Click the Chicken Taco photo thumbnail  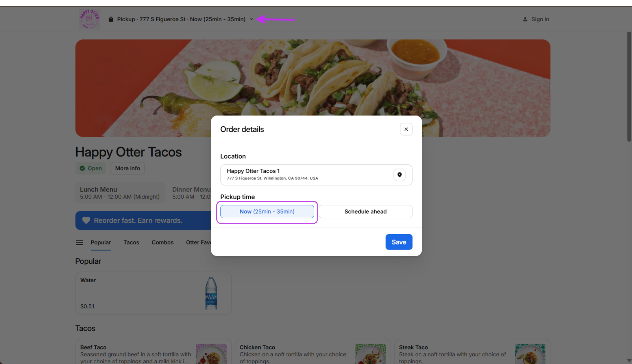(371, 354)
